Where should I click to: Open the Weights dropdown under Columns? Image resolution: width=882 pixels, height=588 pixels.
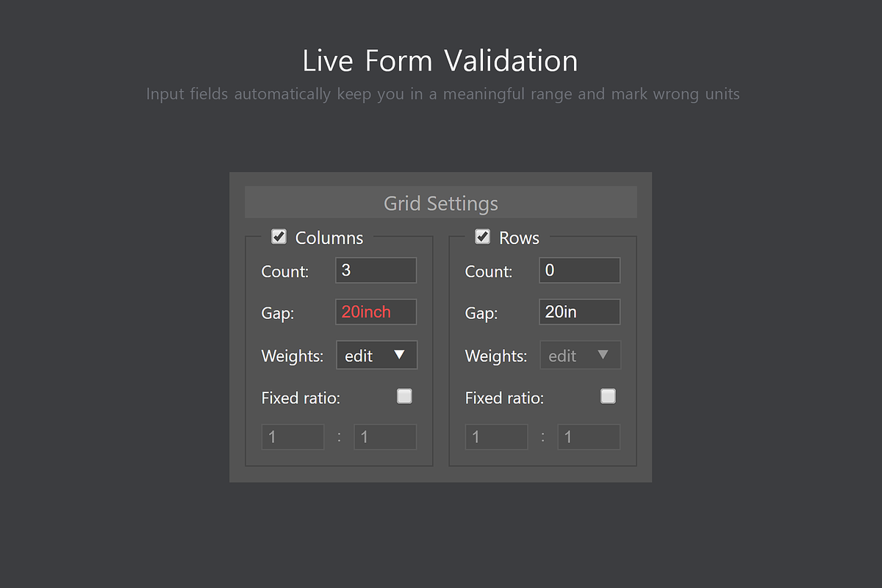point(376,354)
